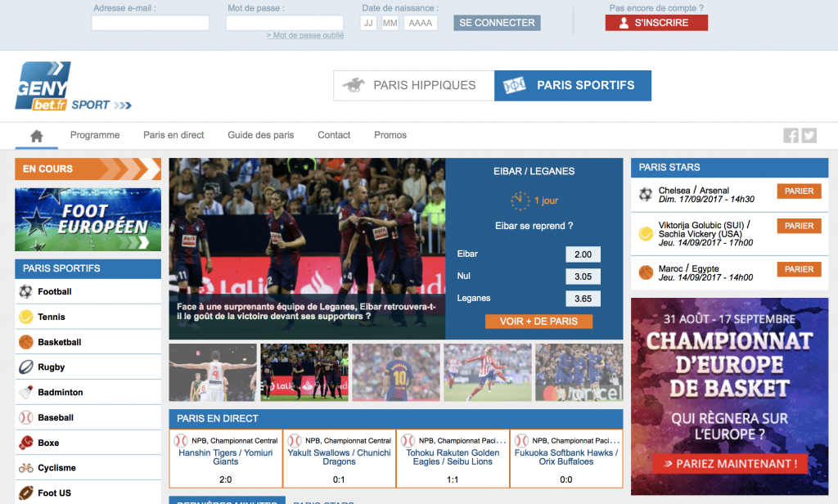The height and width of the screenshot is (504, 838).
Task: Open the Foot Européen banner
Action: (x=88, y=219)
